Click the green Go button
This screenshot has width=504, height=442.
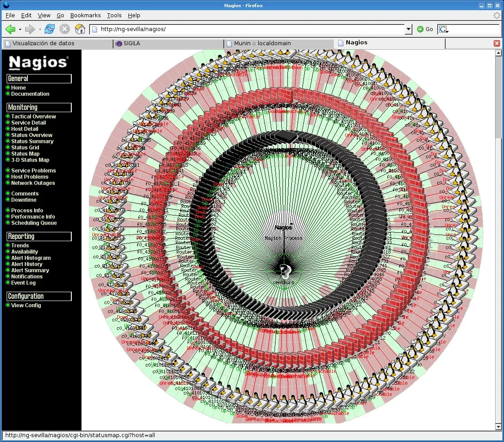[x=425, y=29]
